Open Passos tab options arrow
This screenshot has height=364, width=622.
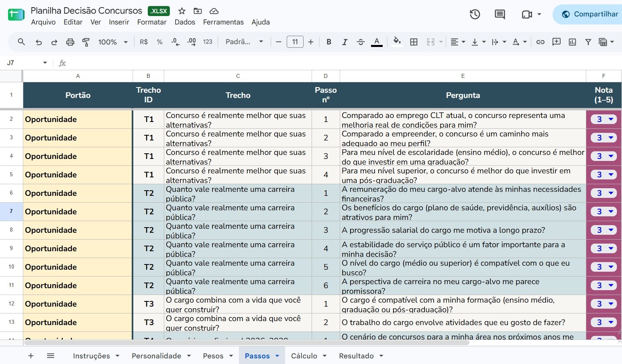tap(277, 356)
